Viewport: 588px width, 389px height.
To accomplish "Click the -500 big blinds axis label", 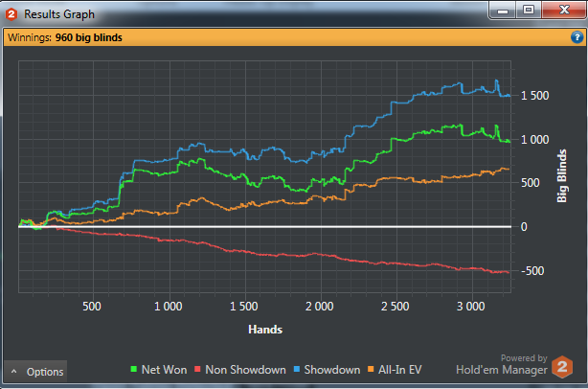I will point(532,271).
